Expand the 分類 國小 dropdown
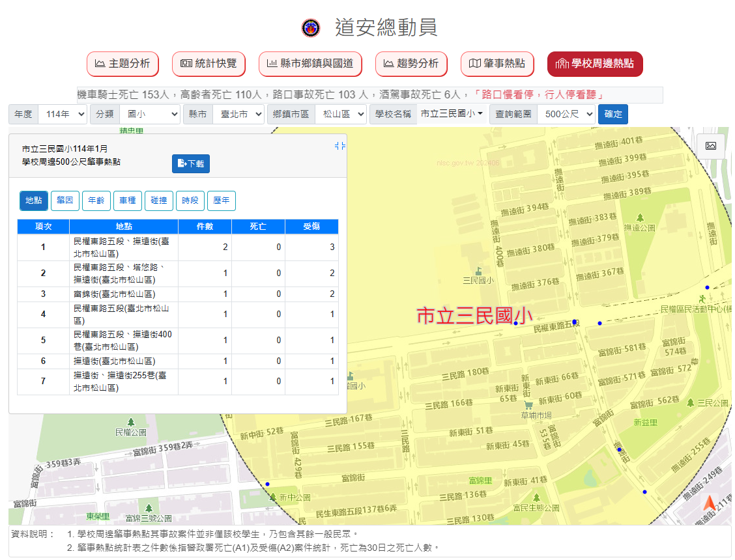Screen dimensions: 735x560 tap(149, 114)
